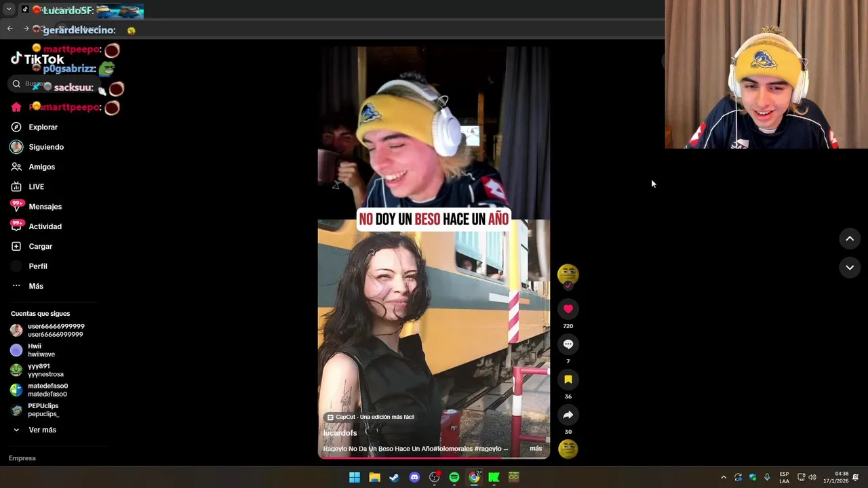The image size is (868, 488).
Task: Open Discord from the taskbar
Action: [414, 477]
